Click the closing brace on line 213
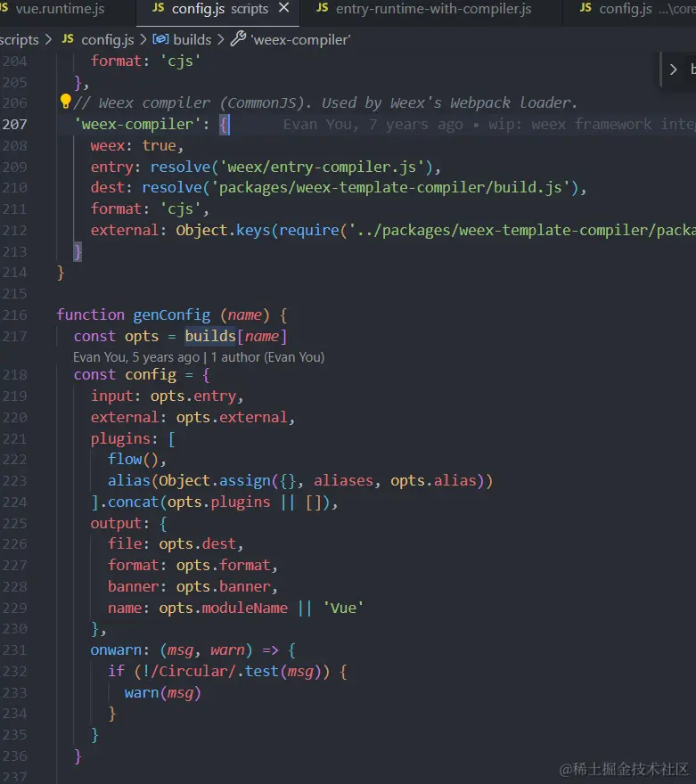This screenshot has width=696, height=784. pos(78,251)
